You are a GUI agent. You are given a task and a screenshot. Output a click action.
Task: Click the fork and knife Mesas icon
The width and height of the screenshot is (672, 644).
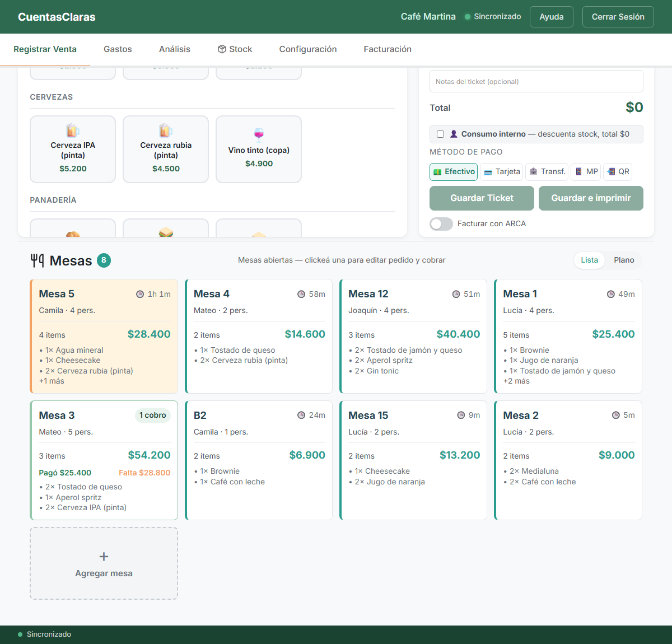[38, 260]
